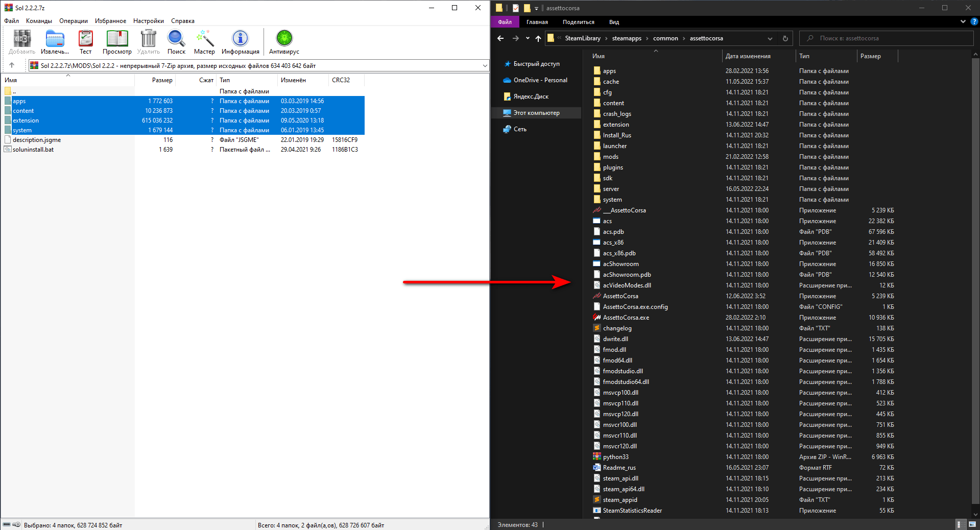Select the AssettoCorsa.exe file icon
Screen dimensions: 980x530
(596, 317)
